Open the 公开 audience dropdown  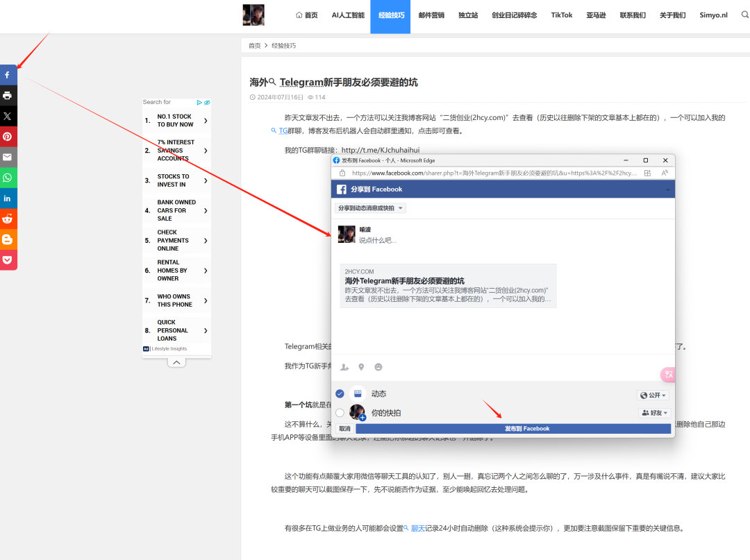click(x=653, y=395)
